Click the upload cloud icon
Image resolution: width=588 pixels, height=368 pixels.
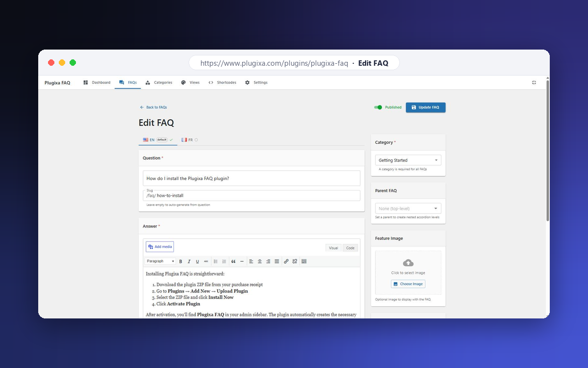point(408,263)
